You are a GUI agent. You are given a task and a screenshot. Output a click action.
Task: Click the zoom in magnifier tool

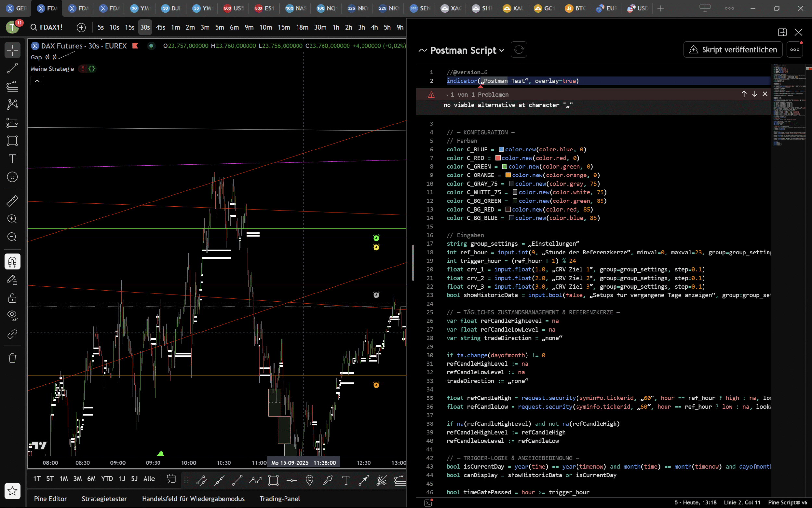pos(12,219)
